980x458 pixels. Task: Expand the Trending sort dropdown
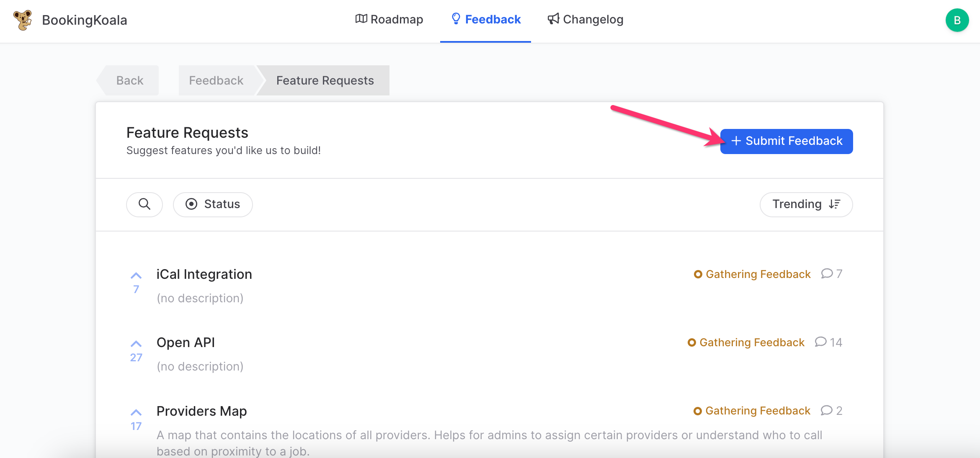click(806, 204)
